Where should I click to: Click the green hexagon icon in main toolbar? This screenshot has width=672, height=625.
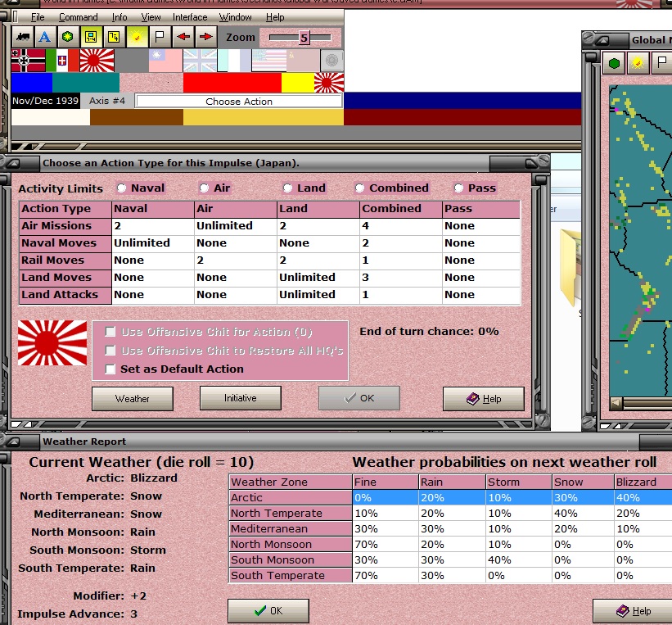click(67, 37)
